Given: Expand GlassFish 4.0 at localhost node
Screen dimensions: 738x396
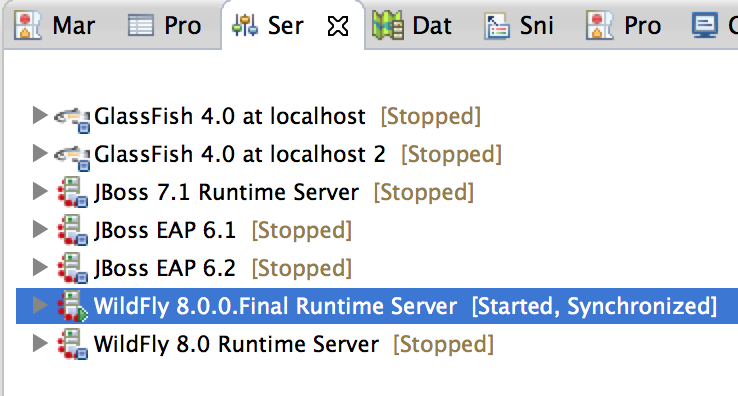Looking at the screenshot, I should (40, 115).
